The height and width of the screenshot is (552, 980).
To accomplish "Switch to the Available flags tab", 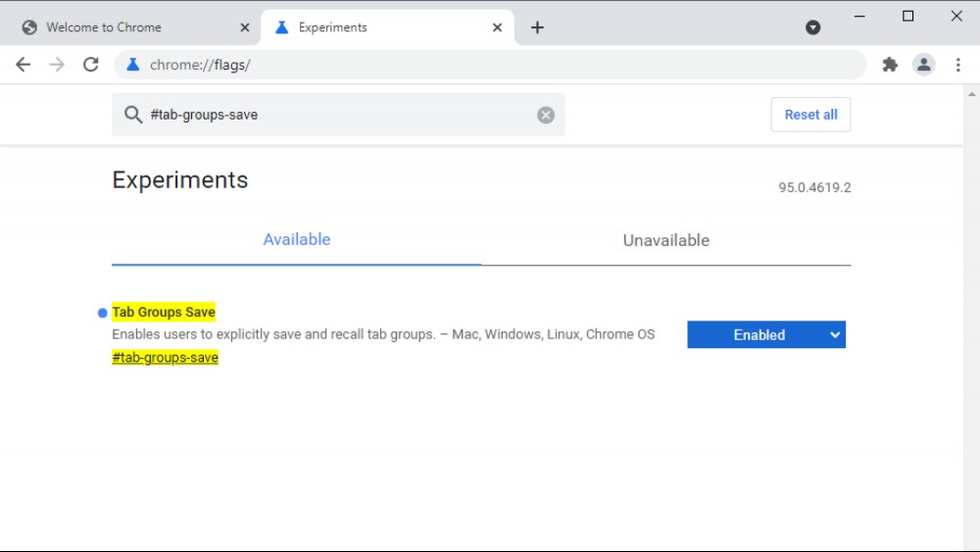I will click(296, 240).
